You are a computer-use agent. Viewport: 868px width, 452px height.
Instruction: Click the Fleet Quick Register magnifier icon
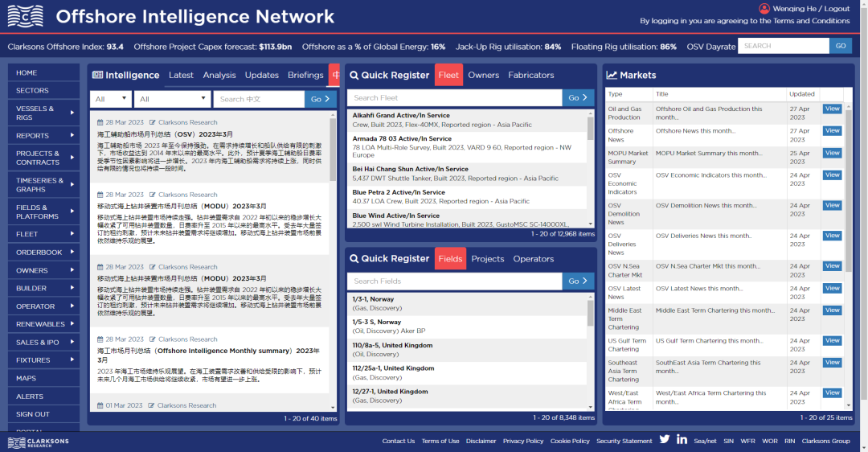[354, 75]
